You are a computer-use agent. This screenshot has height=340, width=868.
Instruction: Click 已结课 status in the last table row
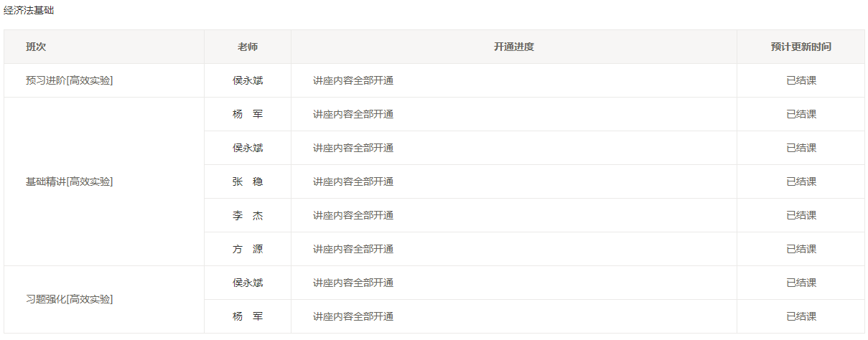tap(801, 316)
